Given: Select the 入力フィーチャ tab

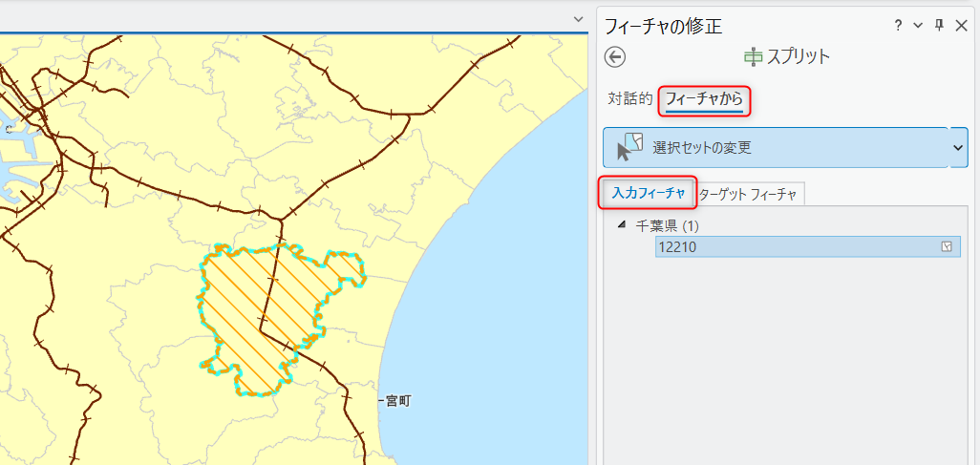Looking at the screenshot, I should pos(649,194).
